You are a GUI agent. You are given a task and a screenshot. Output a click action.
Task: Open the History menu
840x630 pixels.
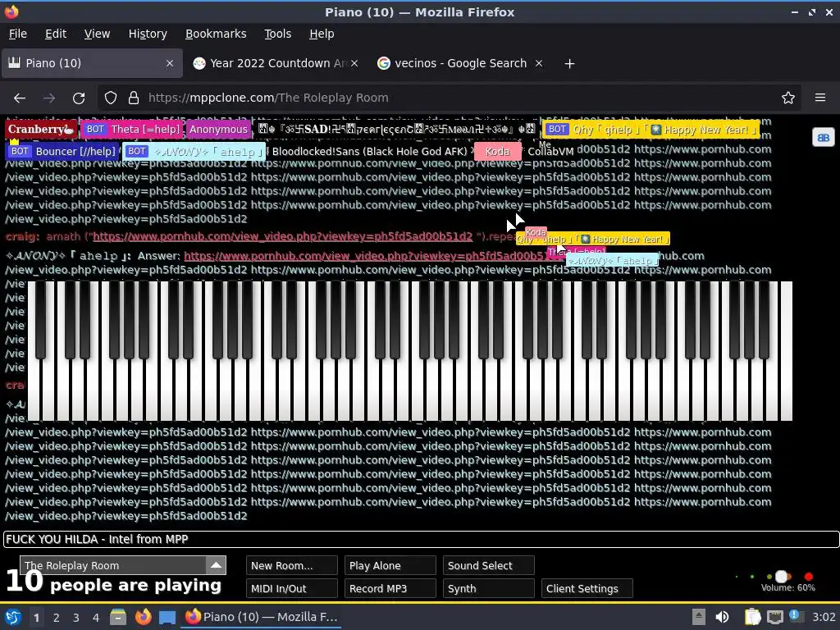(x=148, y=34)
